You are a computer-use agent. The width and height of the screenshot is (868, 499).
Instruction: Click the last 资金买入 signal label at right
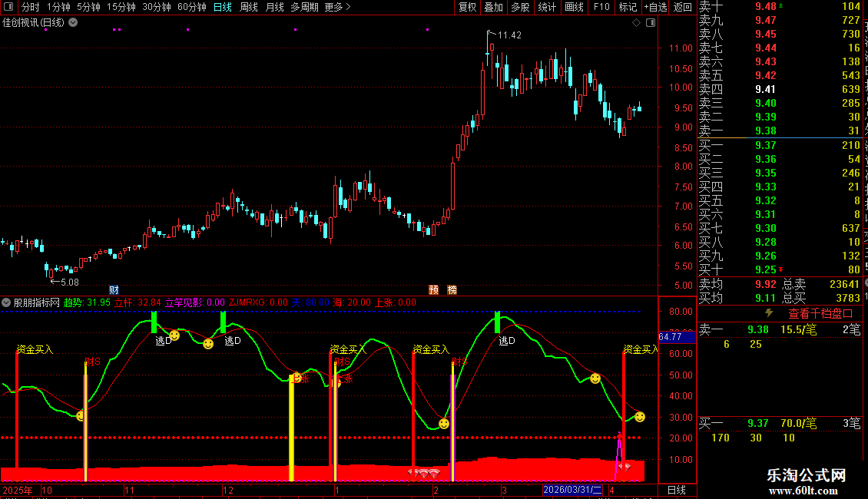click(640, 349)
